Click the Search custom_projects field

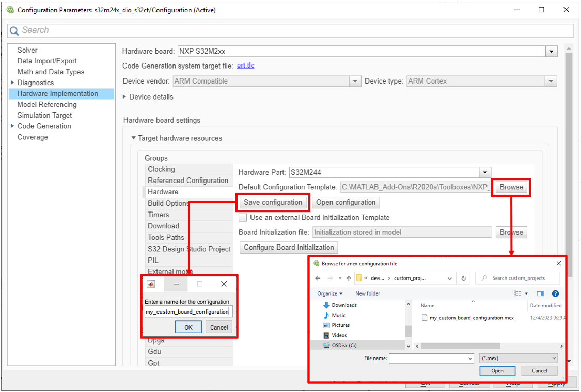[518, 279]
